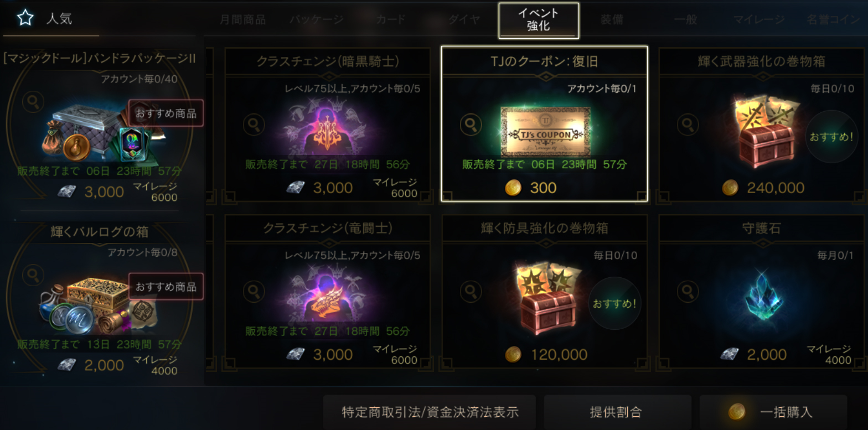Open the パッケージ tab
The height and width of the screenshot is (430, 868).
click(x=317, y=20)
